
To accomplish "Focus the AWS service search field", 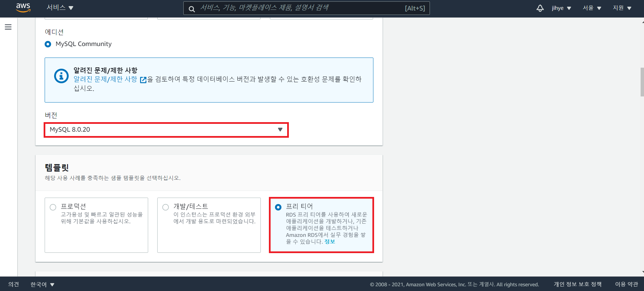I will pyautogui.click(x=306, y=8).
